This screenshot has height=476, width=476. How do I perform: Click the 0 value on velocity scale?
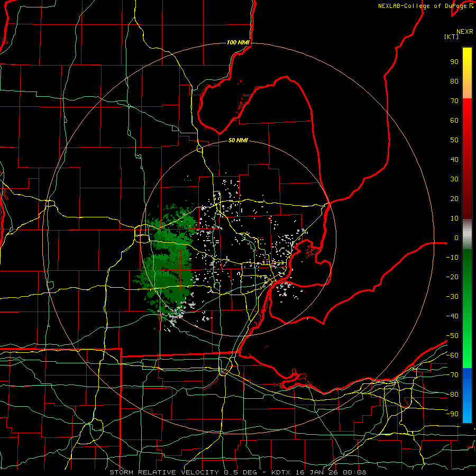click(456, 237)
